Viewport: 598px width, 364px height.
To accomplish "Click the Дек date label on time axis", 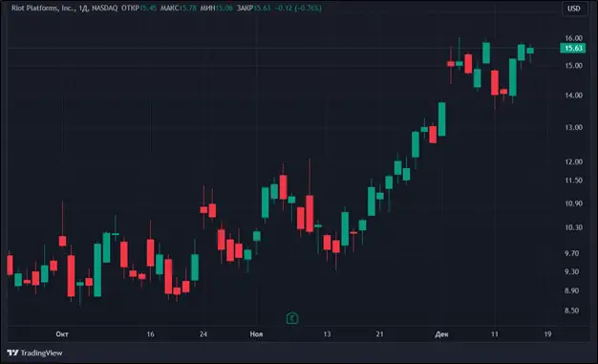I will coord(441,334).
